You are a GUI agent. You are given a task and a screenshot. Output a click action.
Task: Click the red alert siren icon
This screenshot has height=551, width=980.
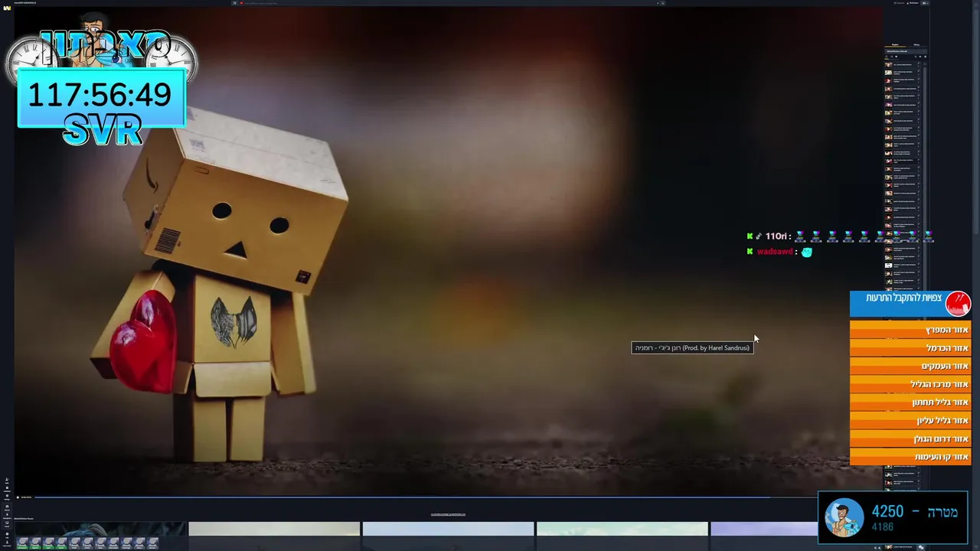pos(958,304)
